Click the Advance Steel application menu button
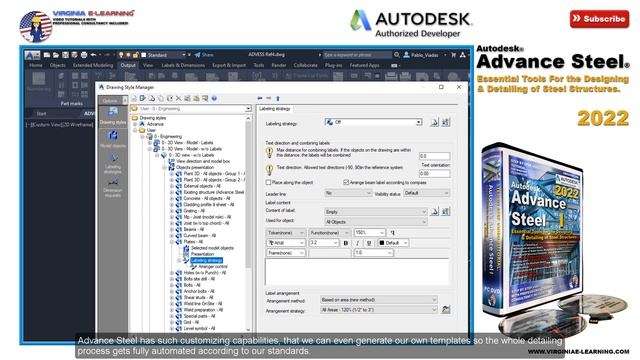This screenshot has width=640, height=360. tap(32, 55)
